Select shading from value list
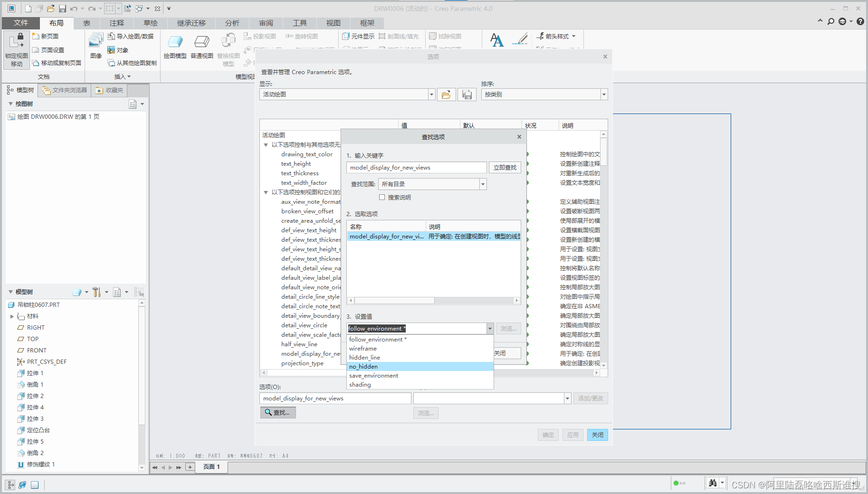The image size is (868, 494). pyautogui.click(x=420, y=385)
